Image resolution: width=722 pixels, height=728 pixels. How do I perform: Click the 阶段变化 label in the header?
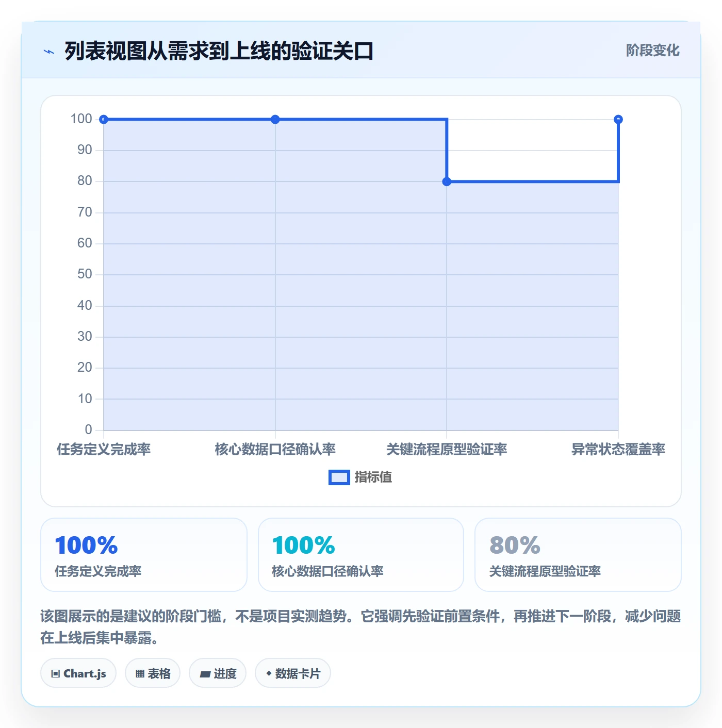coord(653,51)
